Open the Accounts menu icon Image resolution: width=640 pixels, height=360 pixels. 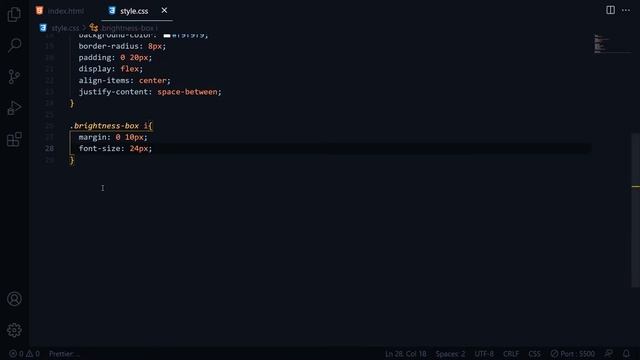click(14, 299)
